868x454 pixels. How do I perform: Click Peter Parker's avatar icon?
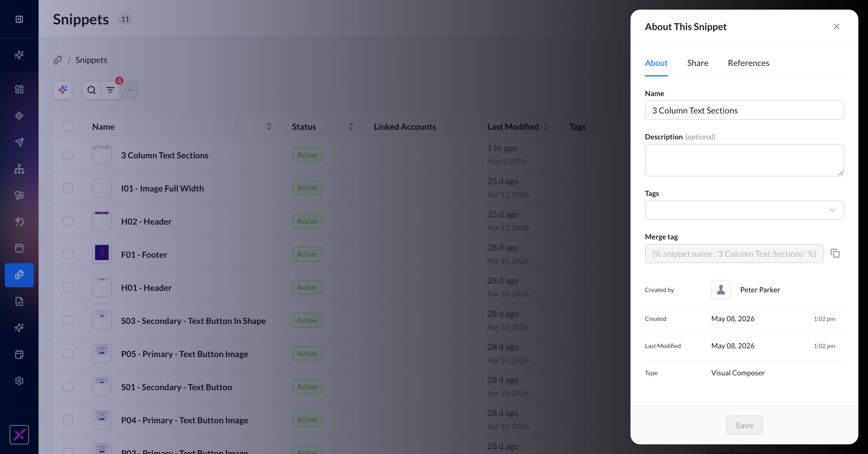point(721,290)
